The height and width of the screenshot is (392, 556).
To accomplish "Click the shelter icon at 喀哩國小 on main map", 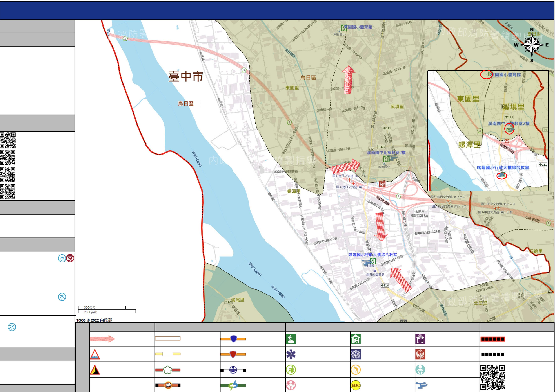I will [x=373, y=261].
